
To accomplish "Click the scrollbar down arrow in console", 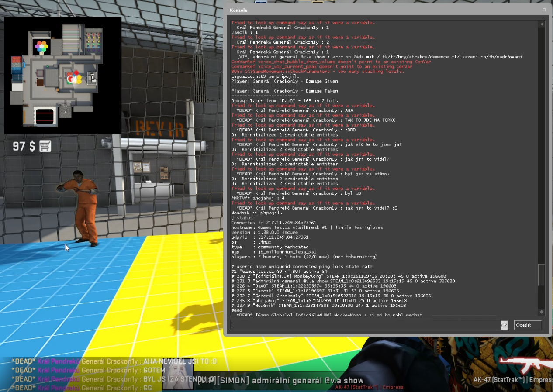I will [542, 312].
